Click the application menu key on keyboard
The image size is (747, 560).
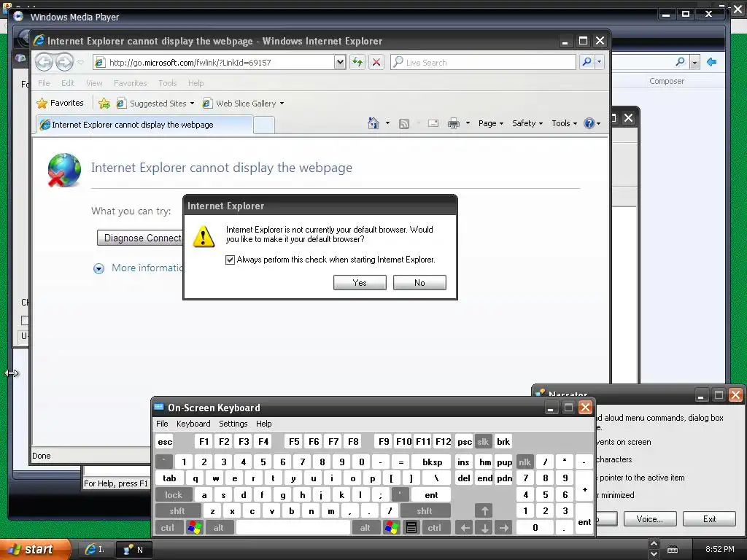411,528
